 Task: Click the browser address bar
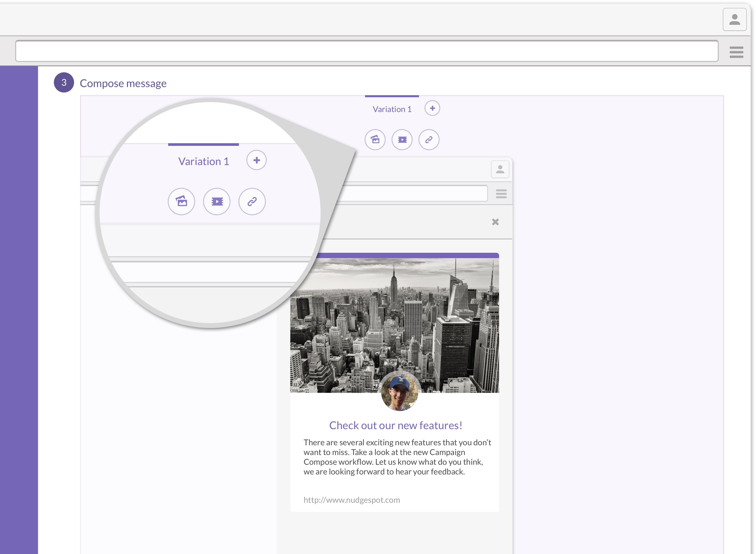click(x=367, y=51)
